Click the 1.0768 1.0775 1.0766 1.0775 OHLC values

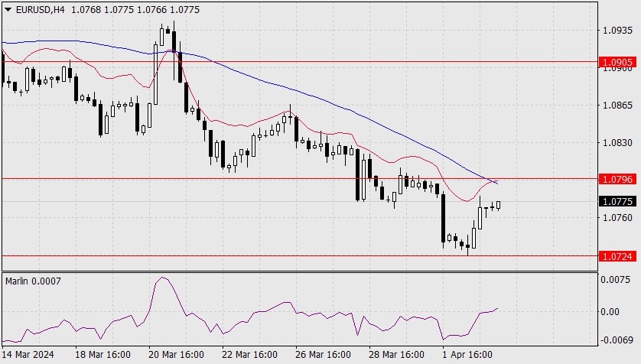(x=135, y=10)
